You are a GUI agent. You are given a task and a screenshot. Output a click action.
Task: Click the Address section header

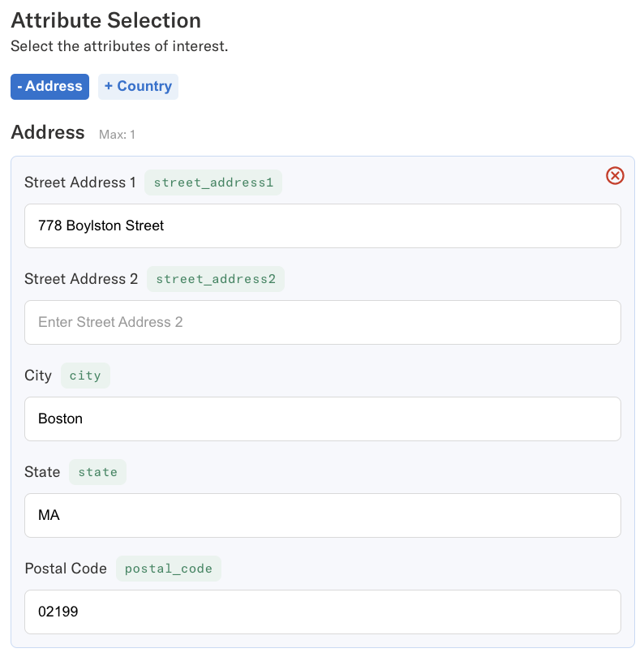[x=47, y=132]
